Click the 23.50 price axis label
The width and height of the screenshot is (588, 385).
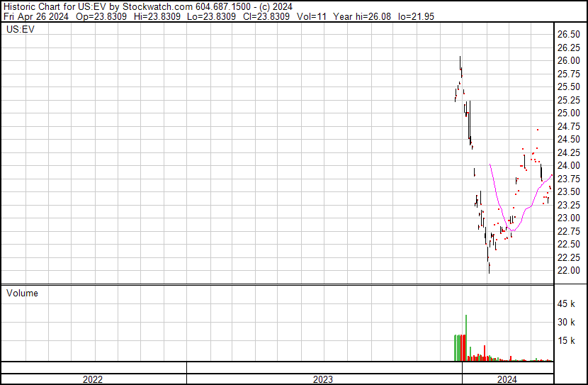(568, 192)
